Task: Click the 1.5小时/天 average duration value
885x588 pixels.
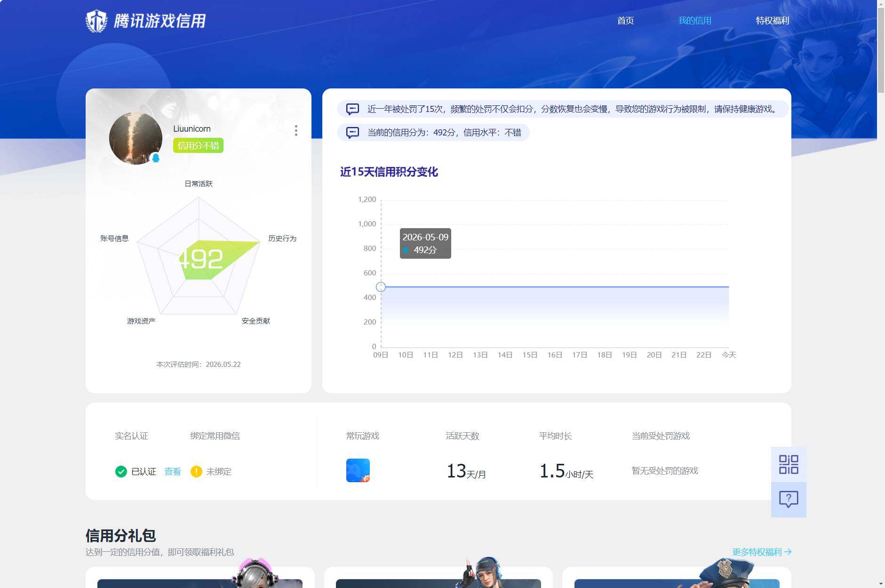Action: click(x=566, y=471)
